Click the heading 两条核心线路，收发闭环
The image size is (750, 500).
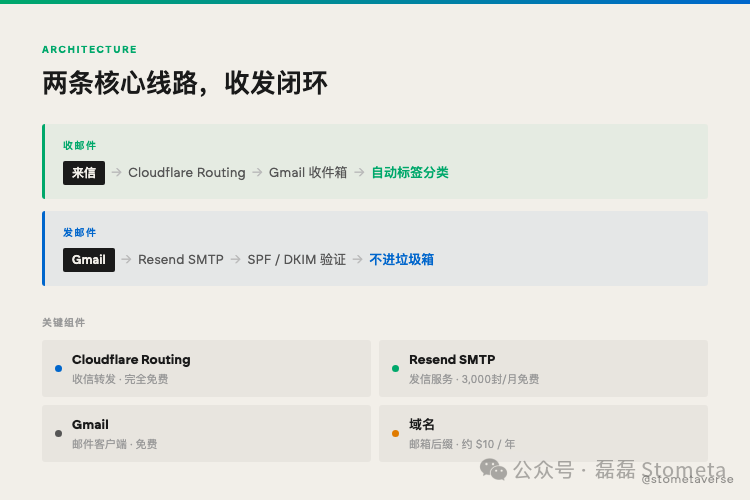pyautogui.click(x=185, y=83)
